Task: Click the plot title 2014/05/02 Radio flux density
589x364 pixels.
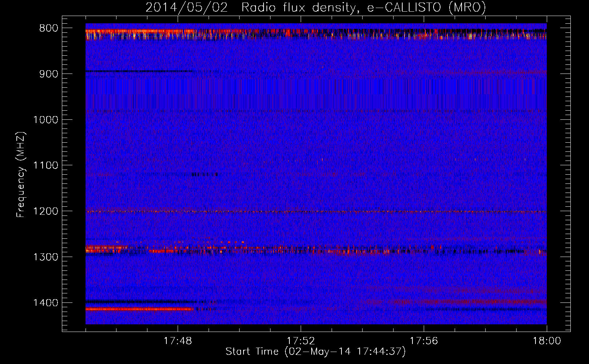Action: pyautogui.click(x=316, y=7)
